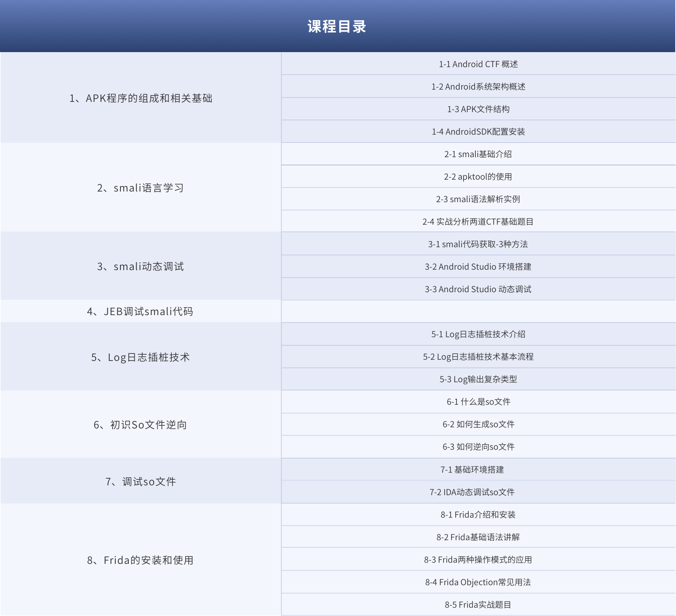
Task: Select chapter 3、smali动态调试
Action: tap(141, 267)
